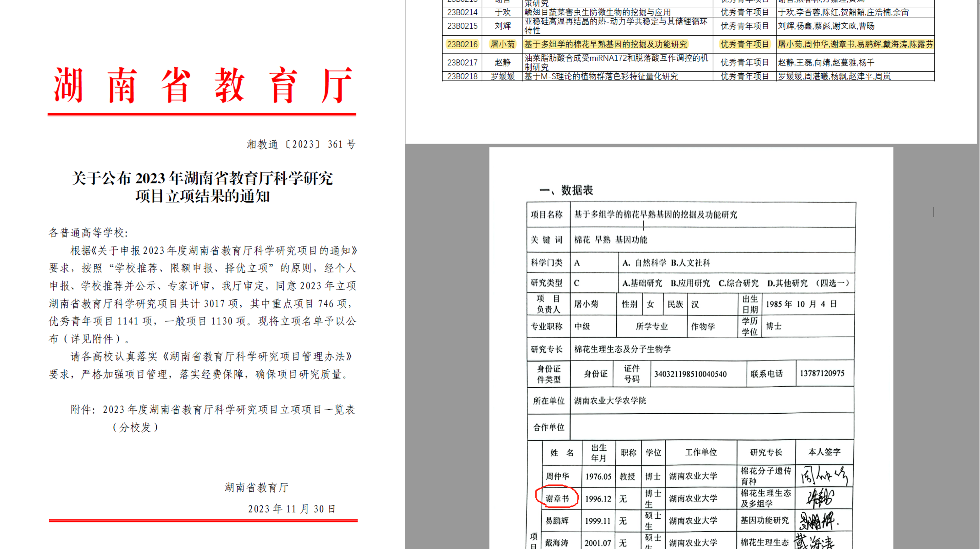Click project number '23B0215'

(x=462, y=26)
